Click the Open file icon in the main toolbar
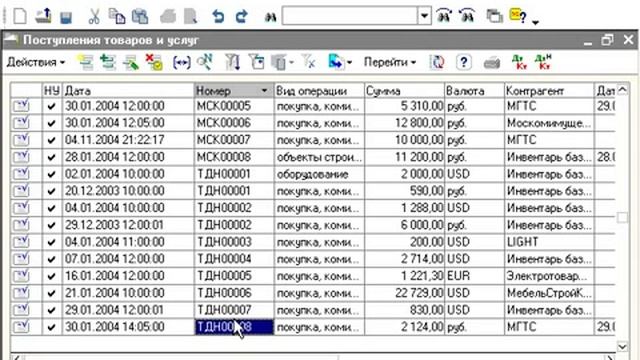The image size is (640, 360). (43, 17)
